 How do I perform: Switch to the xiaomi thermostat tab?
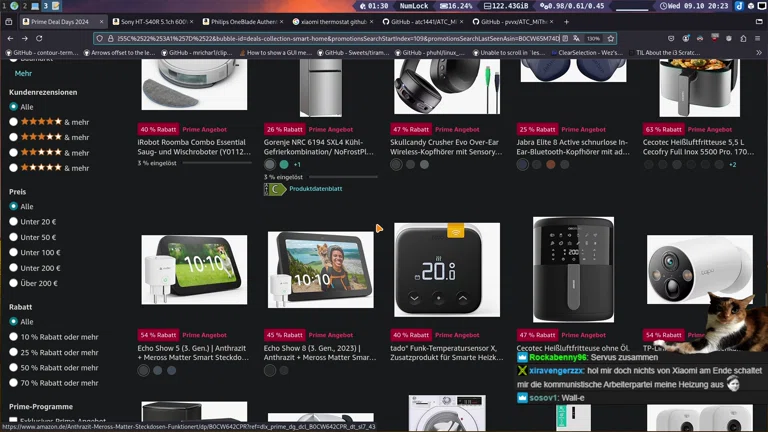click(330, 21)
